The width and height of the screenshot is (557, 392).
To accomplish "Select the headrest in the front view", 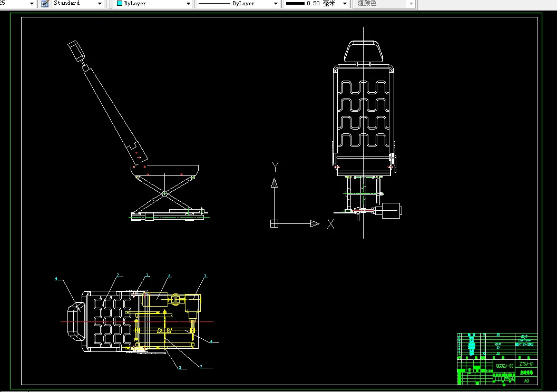I will [x=364, y=52].
